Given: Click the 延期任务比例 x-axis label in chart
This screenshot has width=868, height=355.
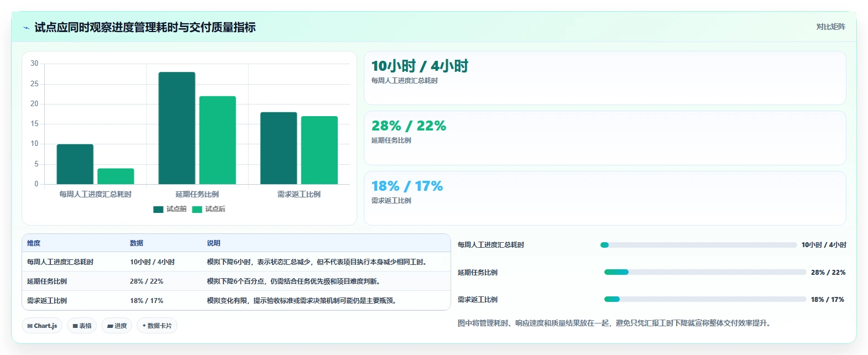Looking at the screenshot, I should click(x=197, y=195).
